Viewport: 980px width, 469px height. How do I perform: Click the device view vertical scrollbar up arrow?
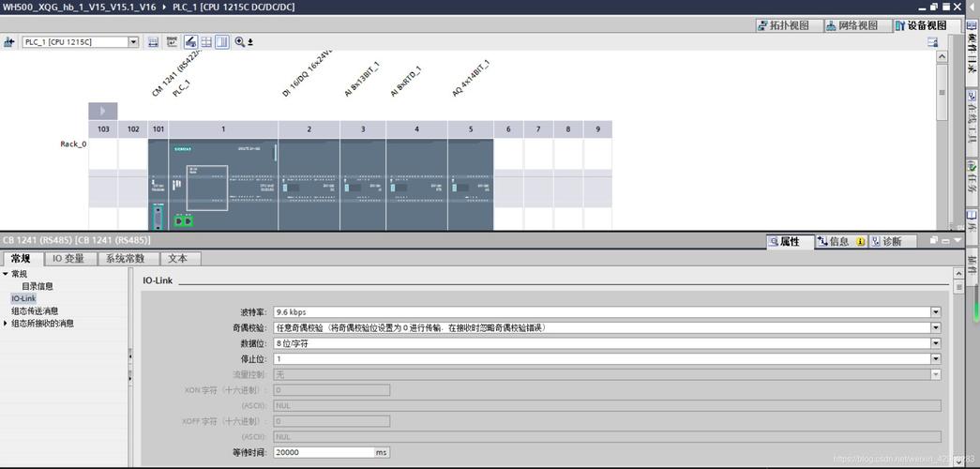point(942,57)
